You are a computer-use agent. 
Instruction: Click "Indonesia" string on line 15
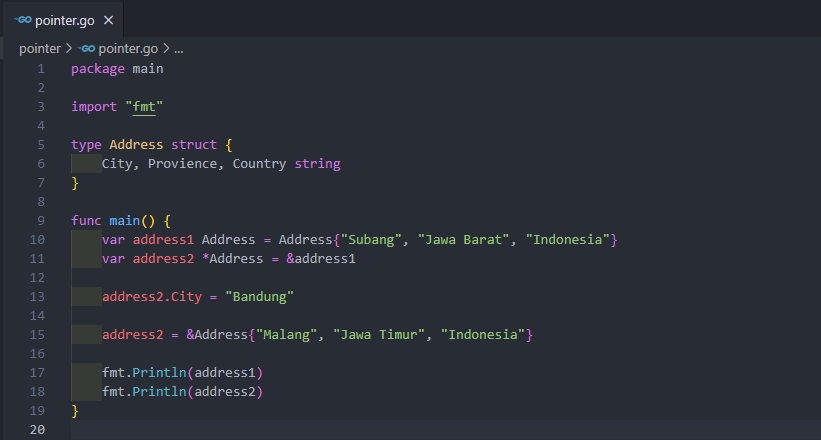(x=483, y=334)
